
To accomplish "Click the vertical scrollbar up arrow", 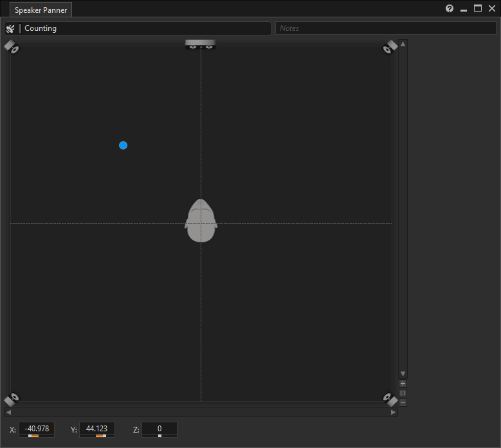I will pos(403,44).
